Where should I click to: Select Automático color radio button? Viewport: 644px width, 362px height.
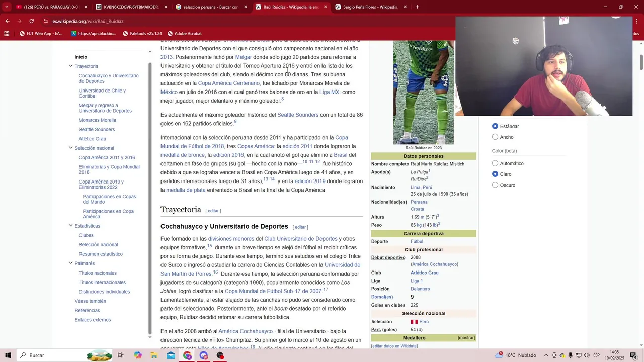click(x=495, y=163)
